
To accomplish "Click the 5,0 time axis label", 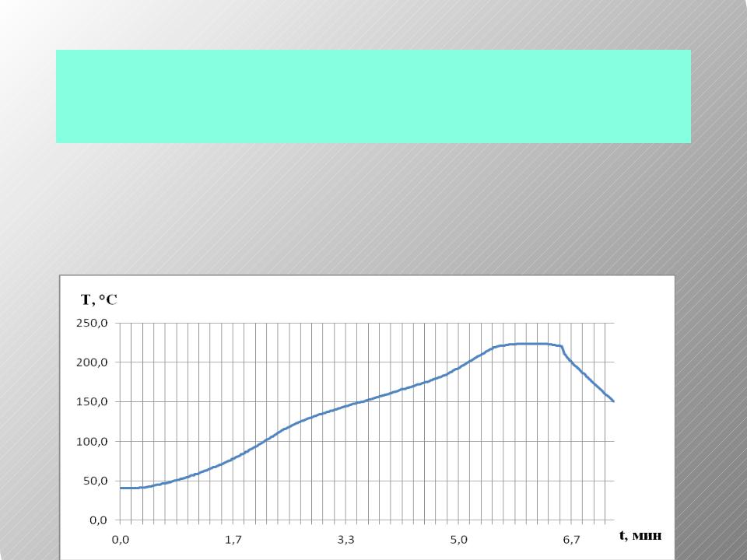I will [459, 540].
